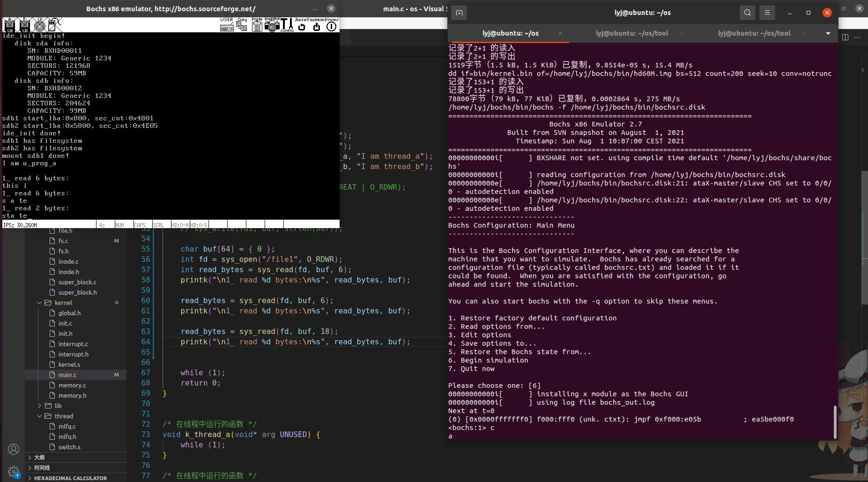
Task: Click Bochs floppy B: drive icon
Action: click(x=24, y=25)
